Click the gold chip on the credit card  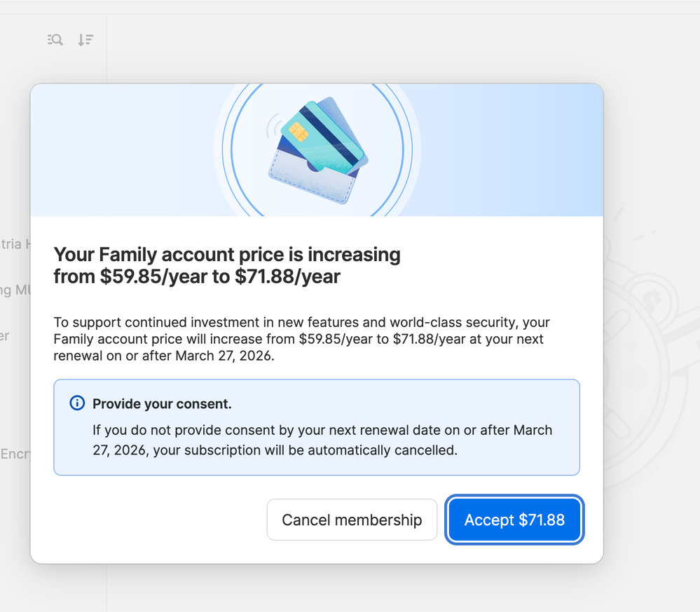(x=298, y=131)
